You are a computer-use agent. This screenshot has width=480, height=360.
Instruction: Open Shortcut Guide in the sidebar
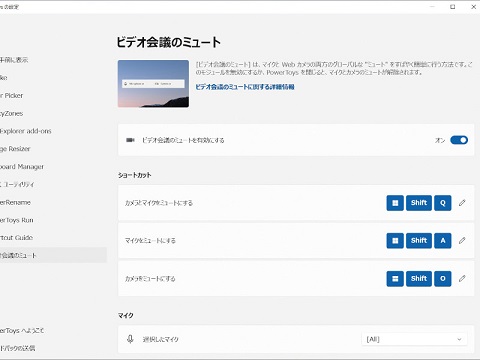click(16, 238)
